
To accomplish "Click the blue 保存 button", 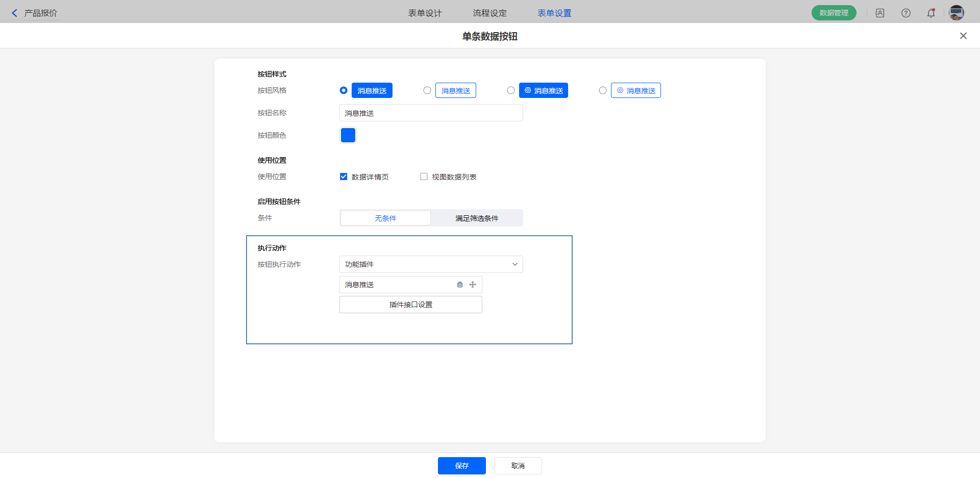I will pos(461,466).
